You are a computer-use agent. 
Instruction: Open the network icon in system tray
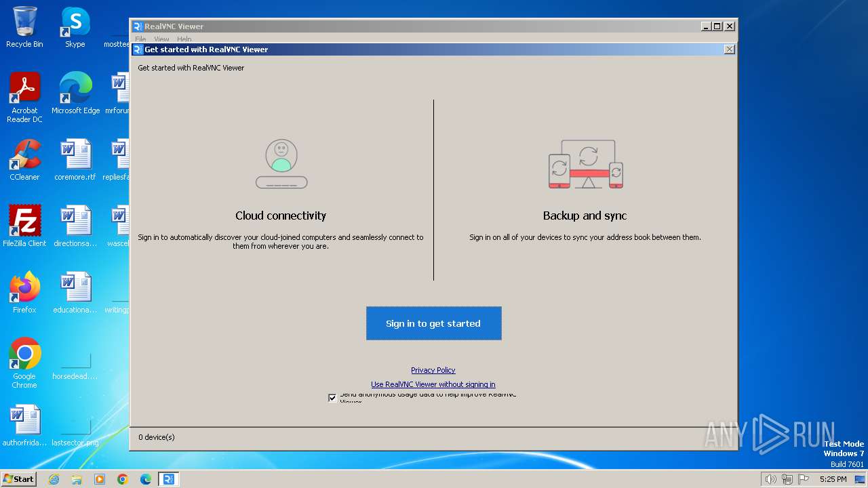click(787, 479)
